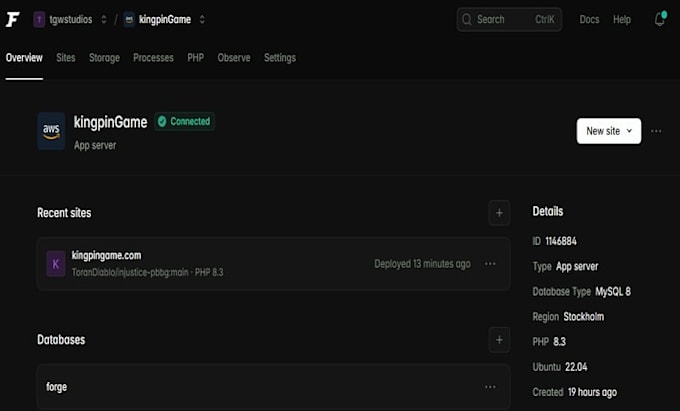Click the MySQL 8 database type value
The height and width of the screenshot is (411, 680).
(613, 291)
